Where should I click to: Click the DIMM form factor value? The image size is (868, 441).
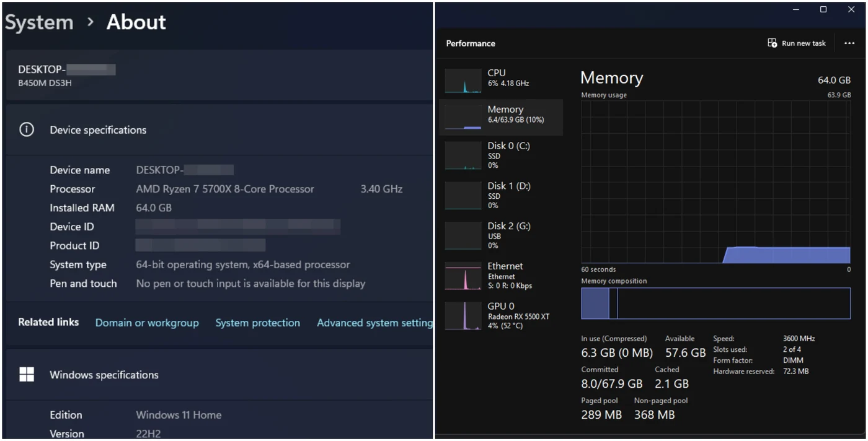tap(793, 360)
